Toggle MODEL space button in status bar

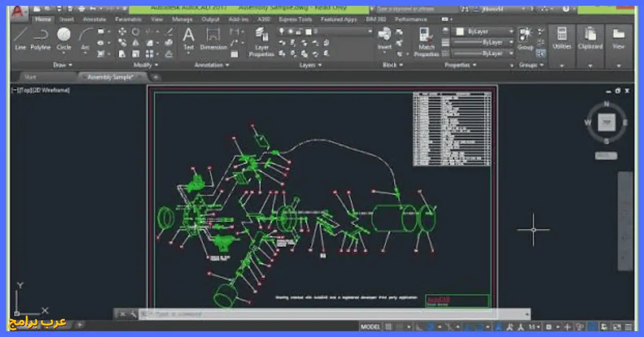(370, 326)
